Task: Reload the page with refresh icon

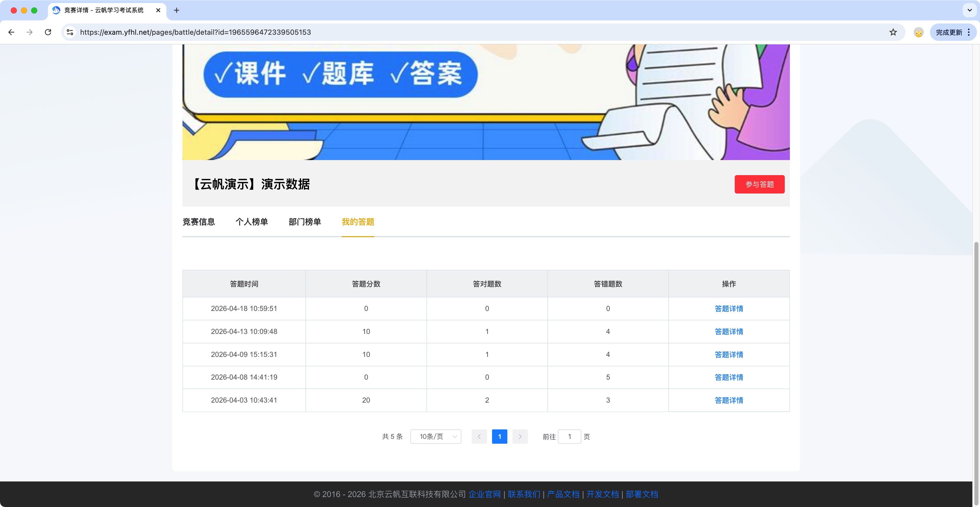Action: click(x=48, y=32)
